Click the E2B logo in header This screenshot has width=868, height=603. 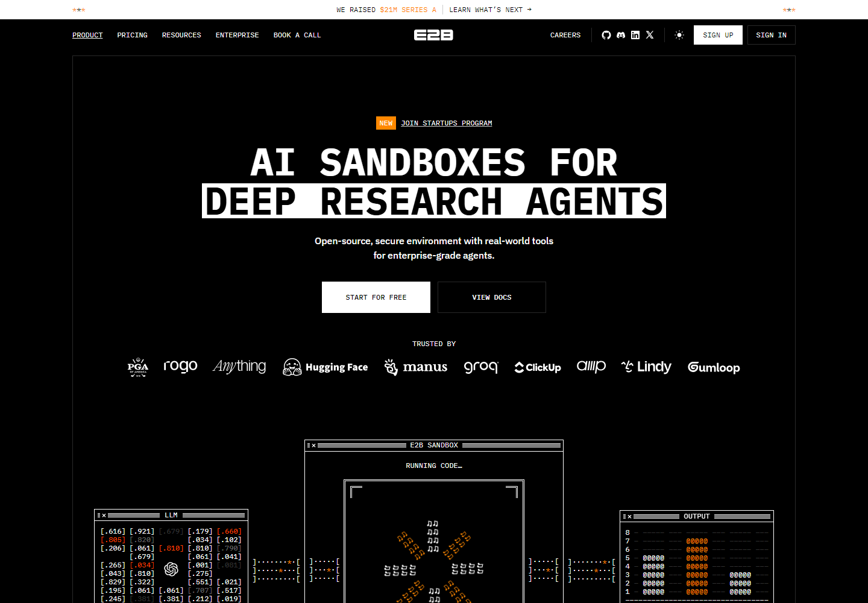[433, 35]
